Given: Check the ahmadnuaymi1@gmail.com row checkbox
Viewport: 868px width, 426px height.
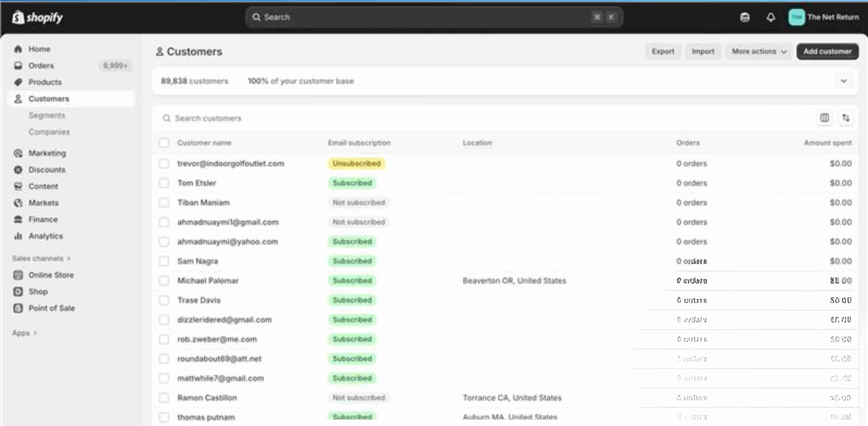Looking at the screenshot, I should (x=164, y=222).
